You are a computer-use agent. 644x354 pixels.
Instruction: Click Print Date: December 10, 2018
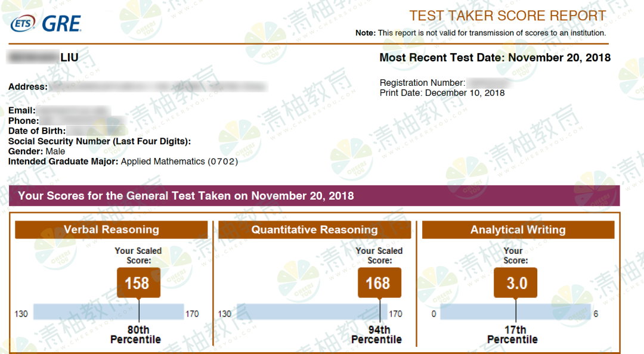[x=442, y=93]
